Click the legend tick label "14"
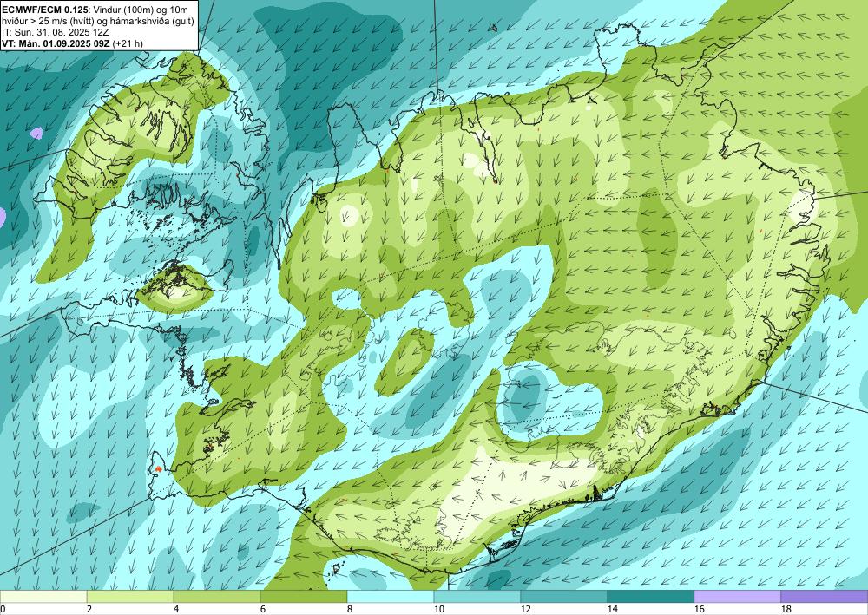 click(612, 610)
